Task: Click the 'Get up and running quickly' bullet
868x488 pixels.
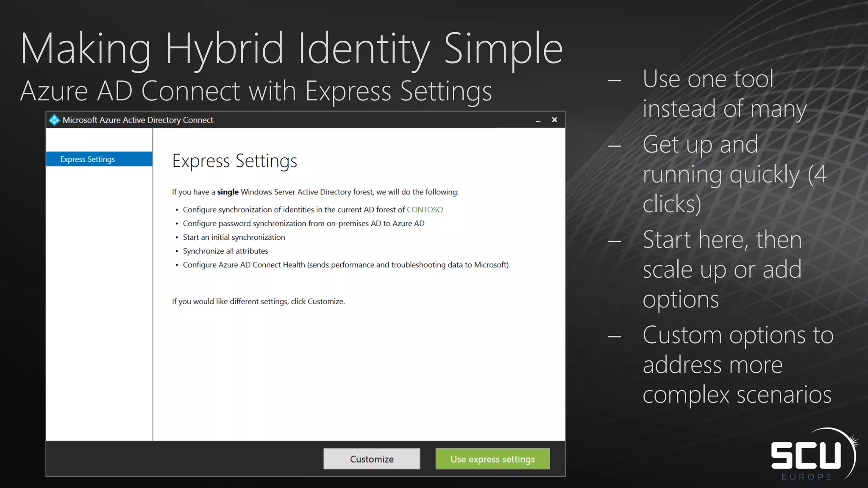Action: click(734, 174)
